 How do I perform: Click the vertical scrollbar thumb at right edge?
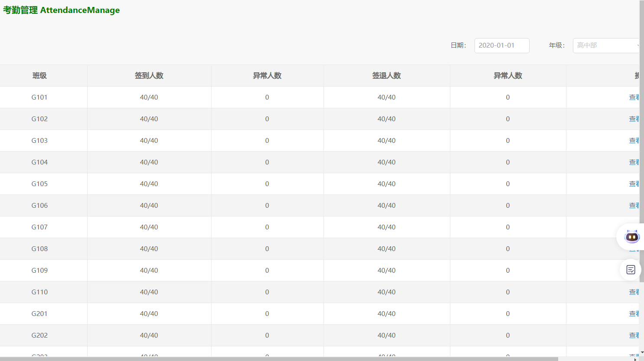pyautogui.click(x=642, y=141)
